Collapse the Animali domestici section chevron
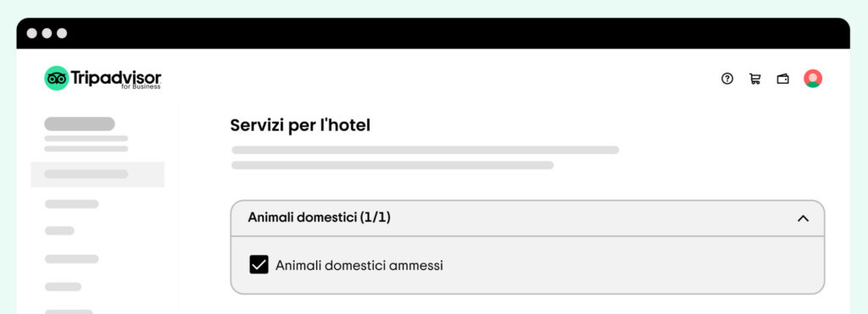 tap(803, 218)
